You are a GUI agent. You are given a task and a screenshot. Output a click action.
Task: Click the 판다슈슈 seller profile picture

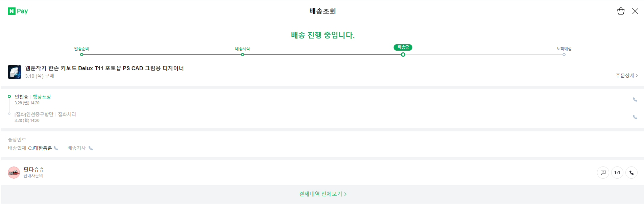pyautogui.click(x=14, y=173)
